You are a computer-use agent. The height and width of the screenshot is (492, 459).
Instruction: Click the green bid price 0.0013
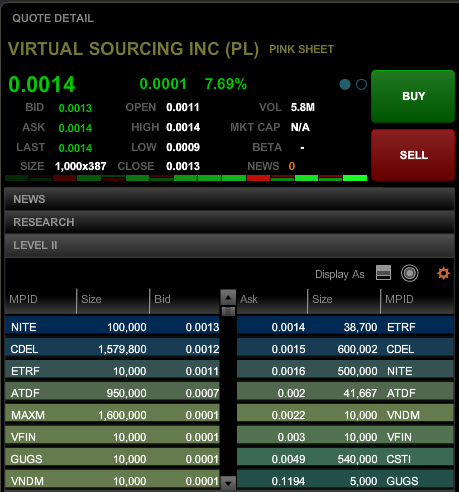tap(75, 108)
